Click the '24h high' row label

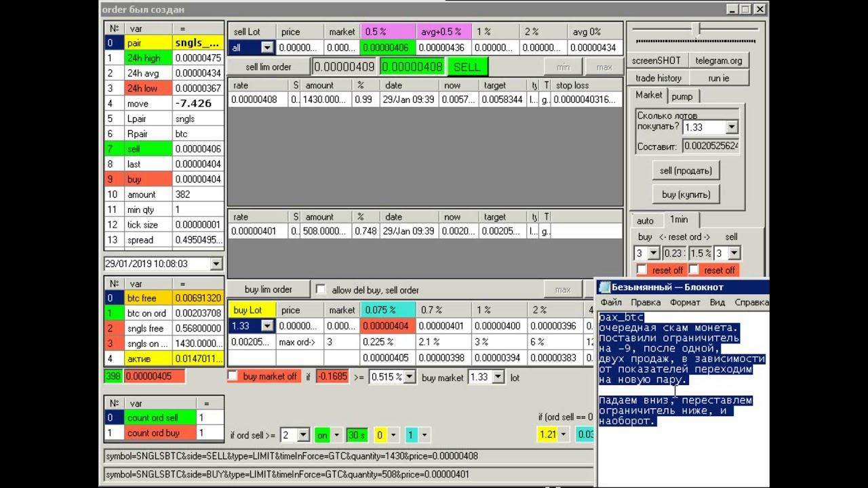pyautogui.click(x=149, y=58)
